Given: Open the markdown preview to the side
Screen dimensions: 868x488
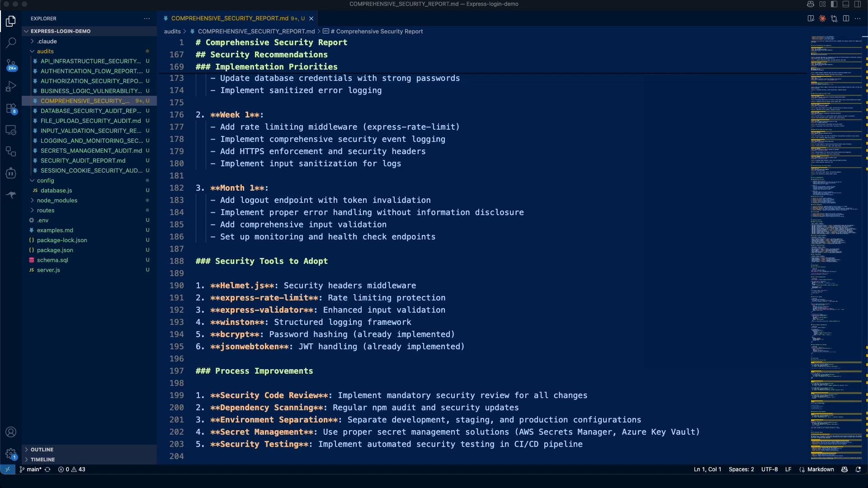Looking at the screenshot, I should point(811,19).
